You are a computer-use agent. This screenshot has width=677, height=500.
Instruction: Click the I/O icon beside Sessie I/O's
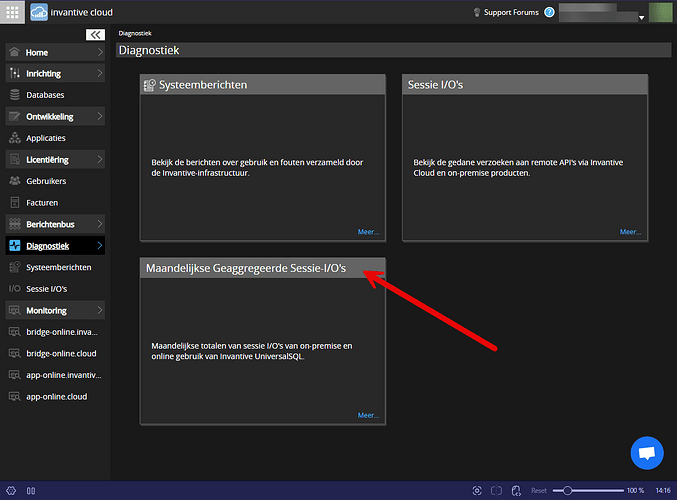click(x=14, y=288)
